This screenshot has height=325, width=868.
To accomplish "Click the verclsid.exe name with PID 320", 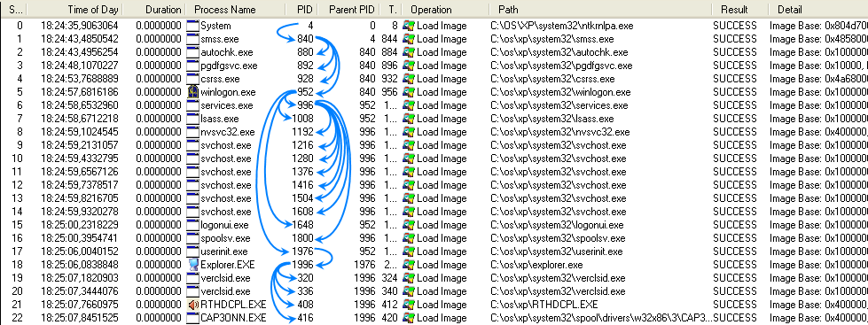I will tap(225, 278).
